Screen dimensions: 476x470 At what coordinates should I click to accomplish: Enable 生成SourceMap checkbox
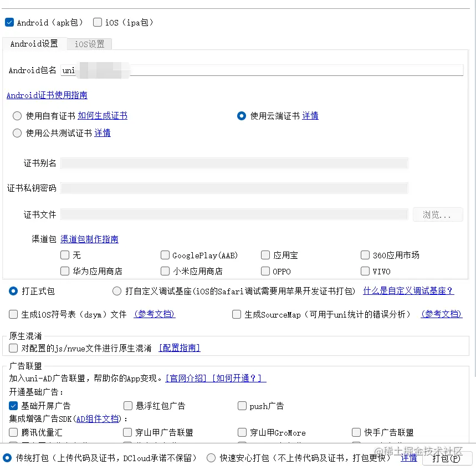[237, 314]
